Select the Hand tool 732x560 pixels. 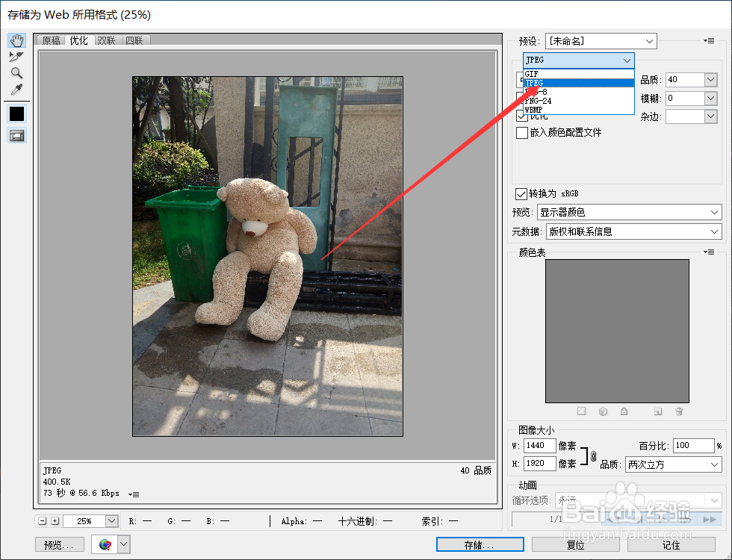(x=16, y=41)
